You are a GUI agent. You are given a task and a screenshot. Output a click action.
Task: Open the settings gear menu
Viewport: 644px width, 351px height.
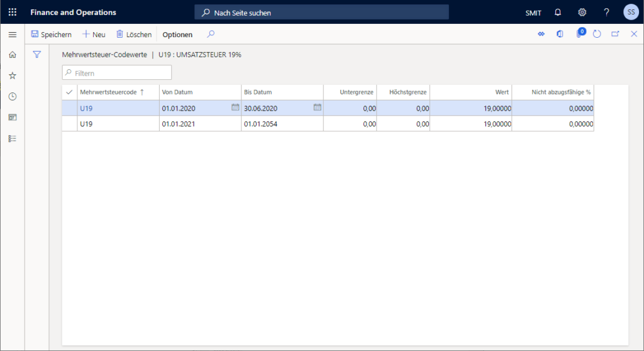click(582, 13)
